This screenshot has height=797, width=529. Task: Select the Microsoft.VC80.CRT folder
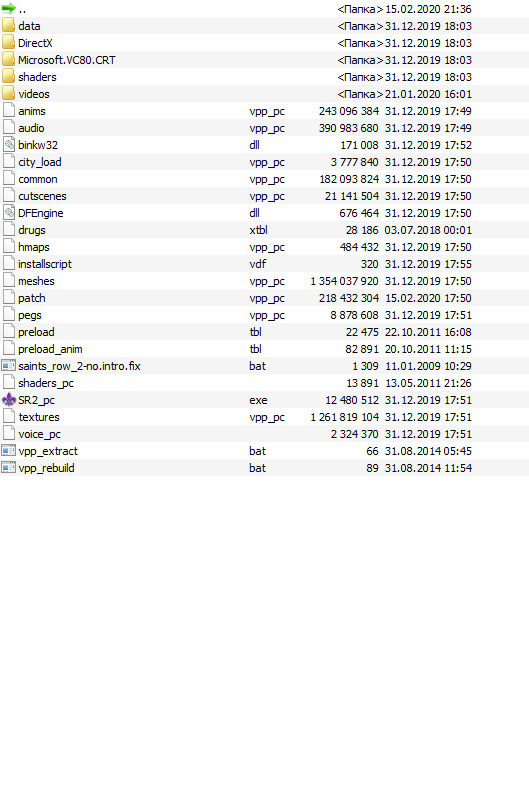pos(264,60)
